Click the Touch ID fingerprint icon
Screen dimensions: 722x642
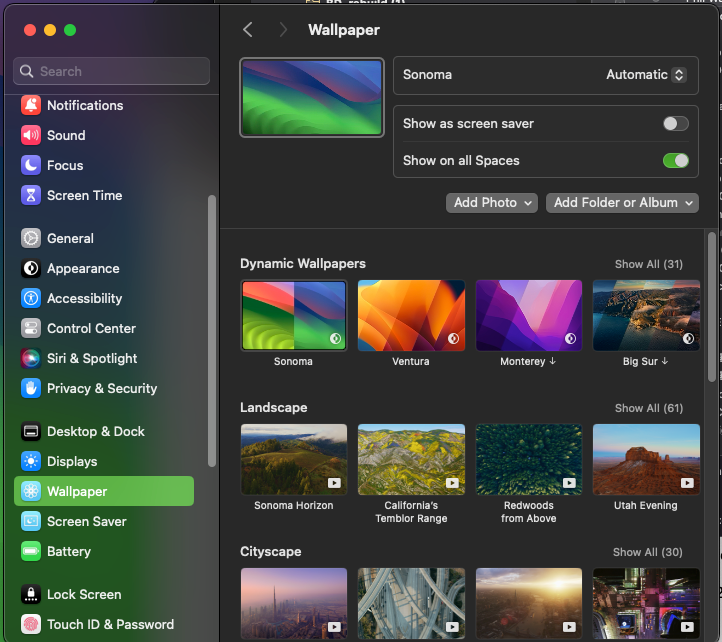pyautogui.click(x=31, y=624)
